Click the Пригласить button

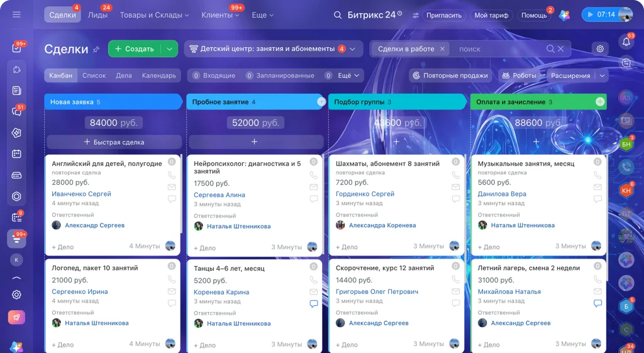pos(444,15)
